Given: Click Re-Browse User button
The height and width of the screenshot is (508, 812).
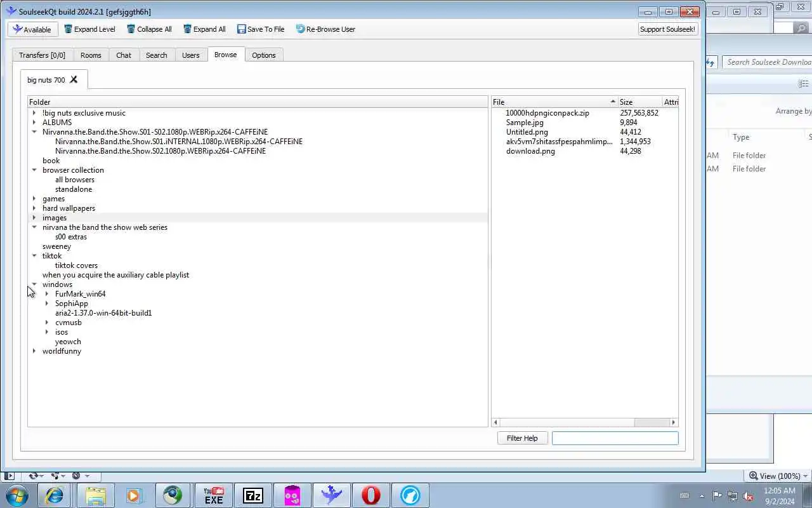Looking at the screenshot, I should [325, 29].
